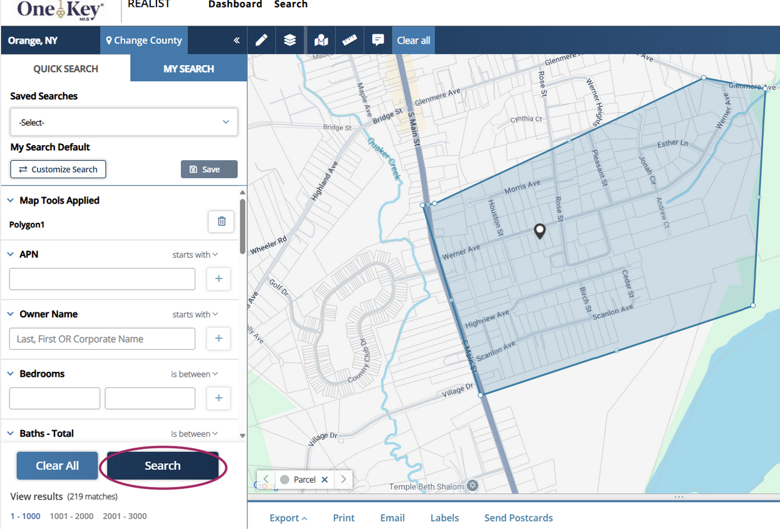
Task: Click the Orange, NY county label
Action: tap(33, 40)
